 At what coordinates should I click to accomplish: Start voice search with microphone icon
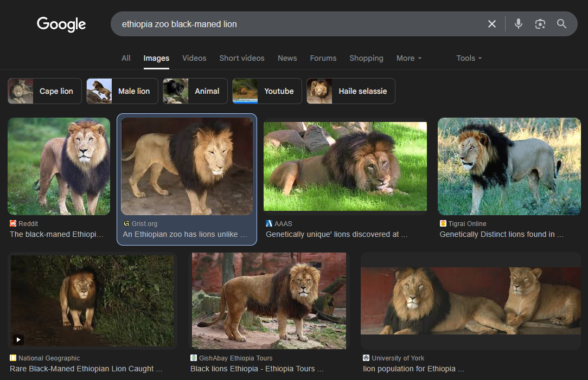pyautogui.click(x=518, y=24)
